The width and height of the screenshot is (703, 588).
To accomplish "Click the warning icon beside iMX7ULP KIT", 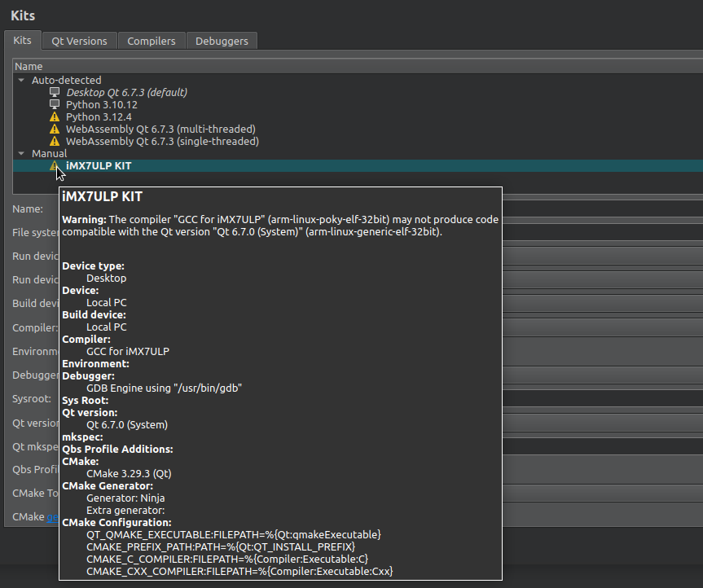I will click(55, 166).
